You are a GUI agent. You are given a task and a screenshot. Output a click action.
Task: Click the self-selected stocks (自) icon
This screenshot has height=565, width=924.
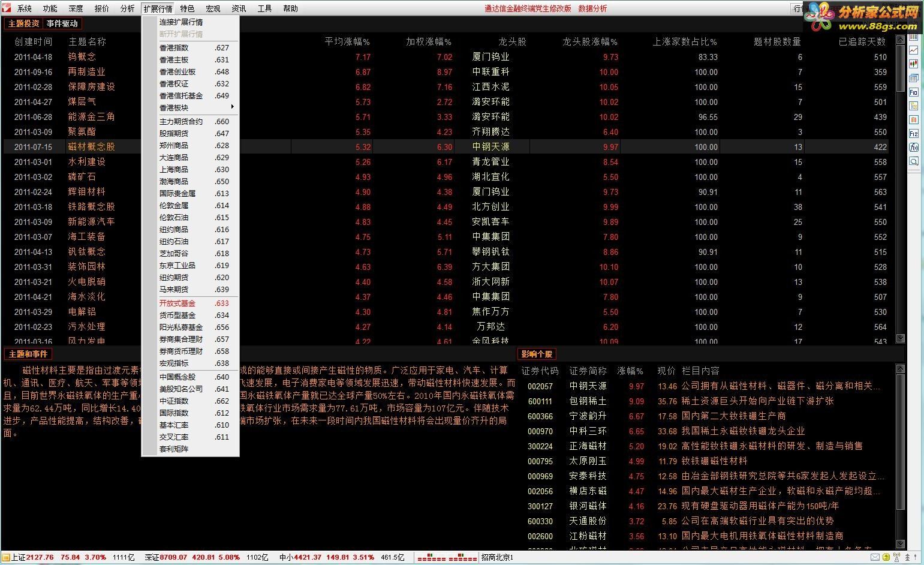[x=914, y=120]
